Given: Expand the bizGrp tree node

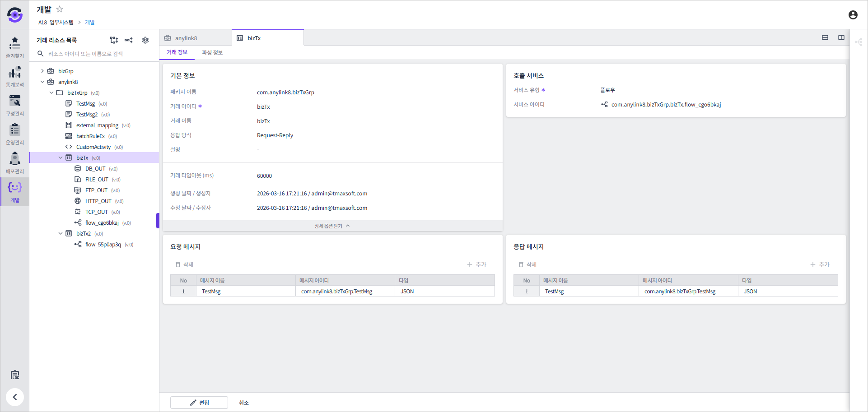Looking at the screenshot, I should pos(42,71).
